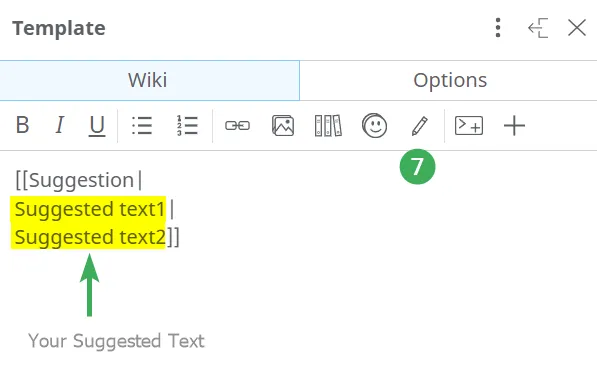The height and width of the screenshot is (381, 597).
Task: Open the library binders icon
Action: point(328,126)
